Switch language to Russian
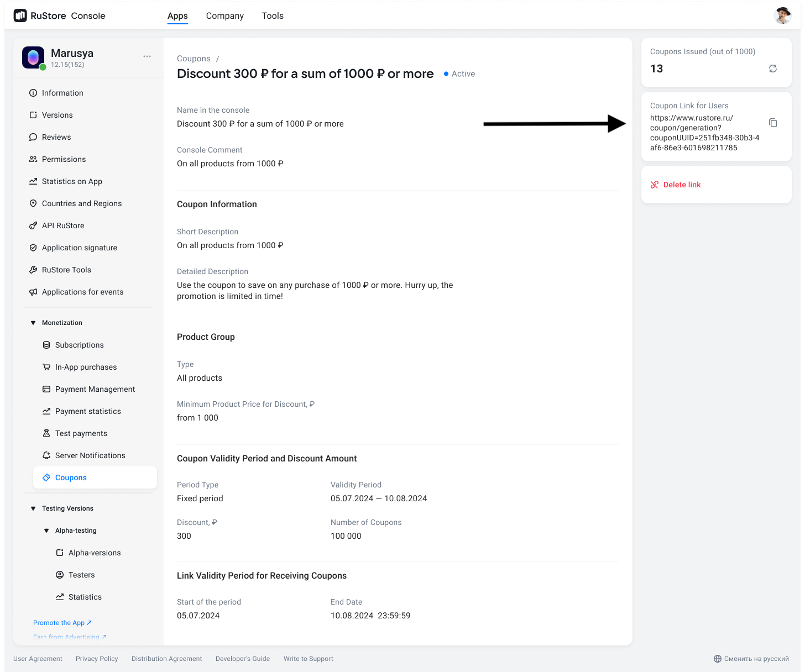This screenshot has width=805, height=672. [x=751, y=659]
